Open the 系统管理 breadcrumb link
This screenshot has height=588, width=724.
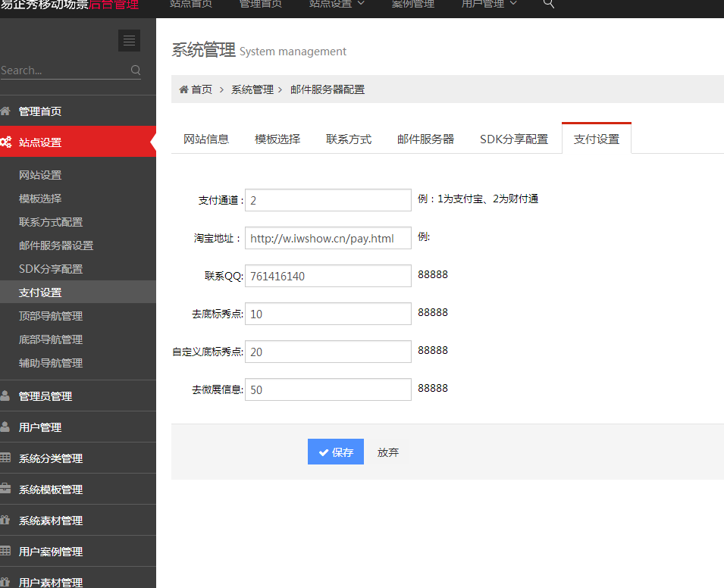coord(252,89)
